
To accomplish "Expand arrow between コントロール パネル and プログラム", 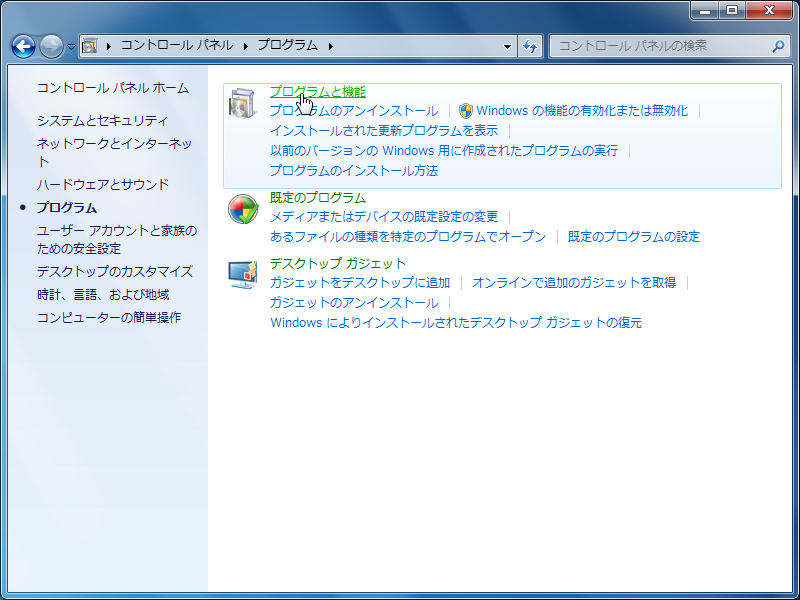I will click(x=246, y=46).
